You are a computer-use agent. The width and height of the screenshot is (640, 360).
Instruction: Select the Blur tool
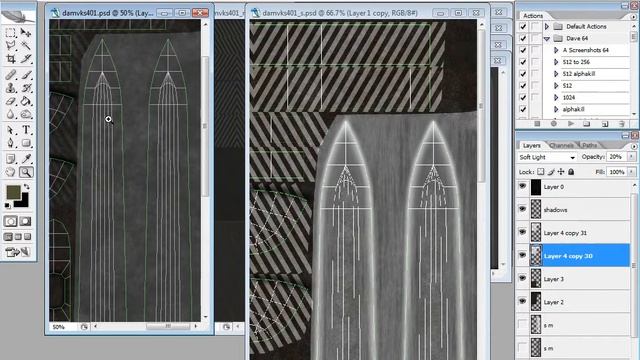point(11,115)
